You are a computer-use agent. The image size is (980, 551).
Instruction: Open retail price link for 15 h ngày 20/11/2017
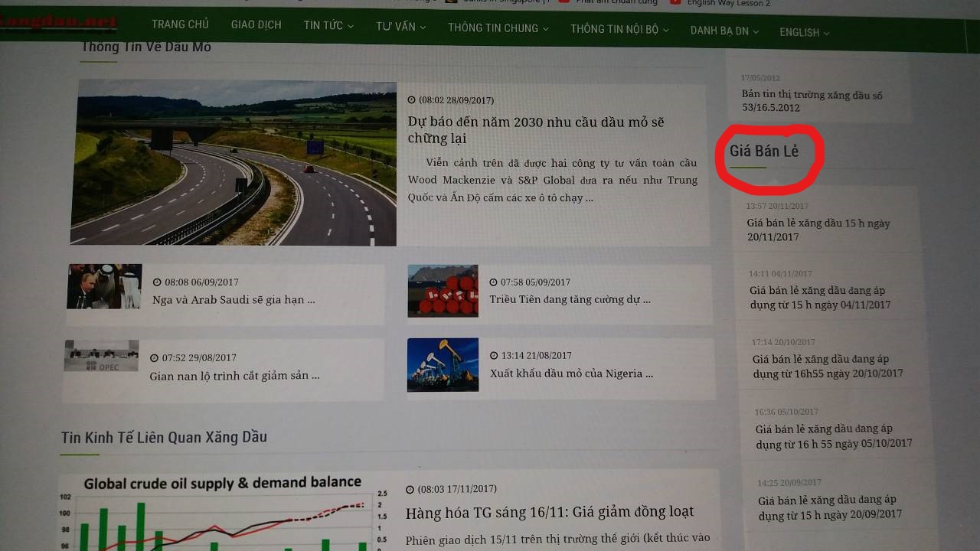click(818, 230)
